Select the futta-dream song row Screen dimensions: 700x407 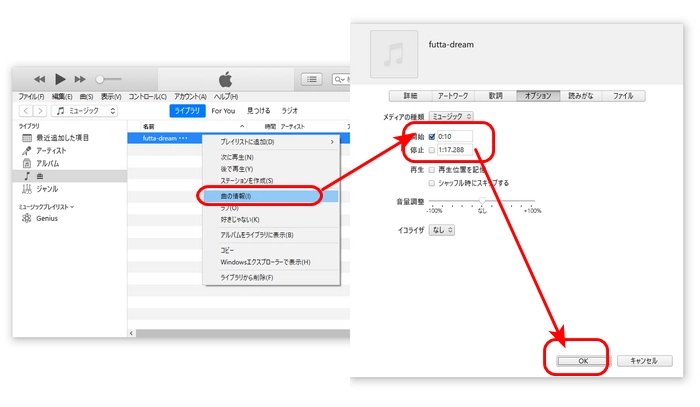(165, 138)
